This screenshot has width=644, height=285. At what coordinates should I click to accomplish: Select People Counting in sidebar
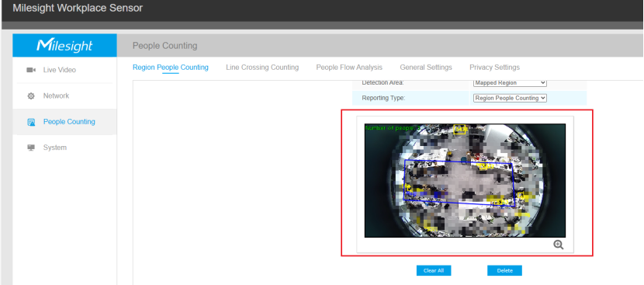click(x=64, y=122)
